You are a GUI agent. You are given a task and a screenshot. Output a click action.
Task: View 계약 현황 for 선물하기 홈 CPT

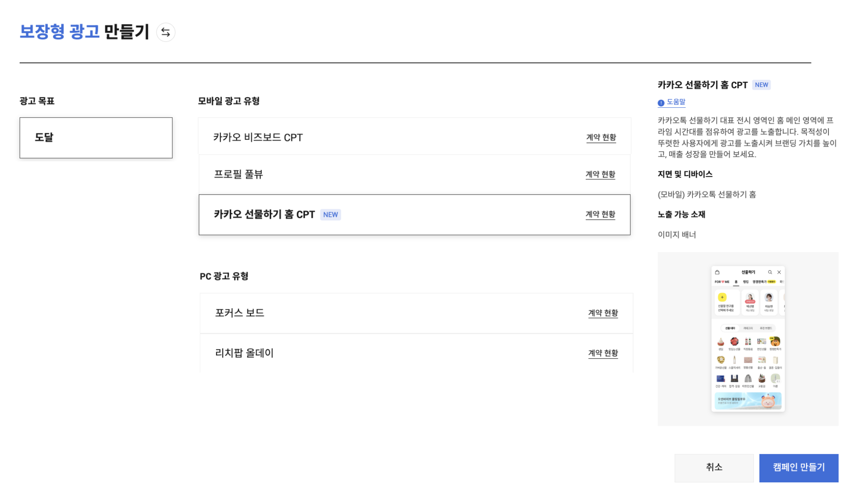(x=600, y=214)
